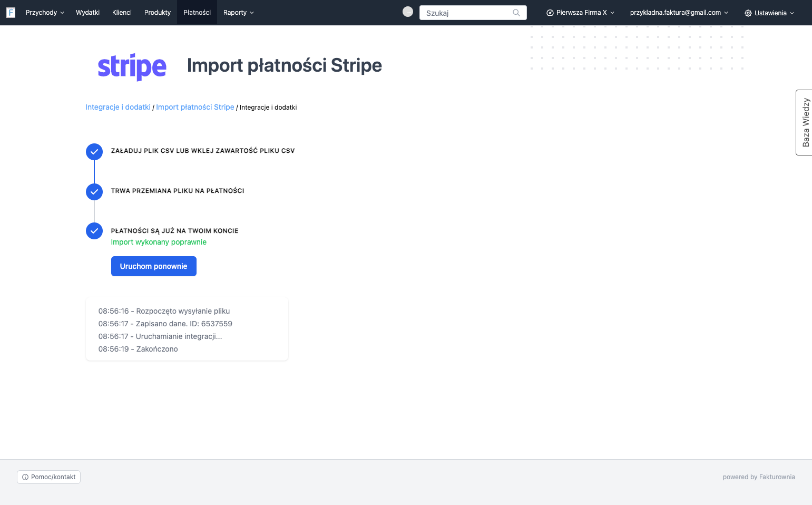Click the Uruchom ponownie button
The image size is (812, 505).
[x=154, y=266]
